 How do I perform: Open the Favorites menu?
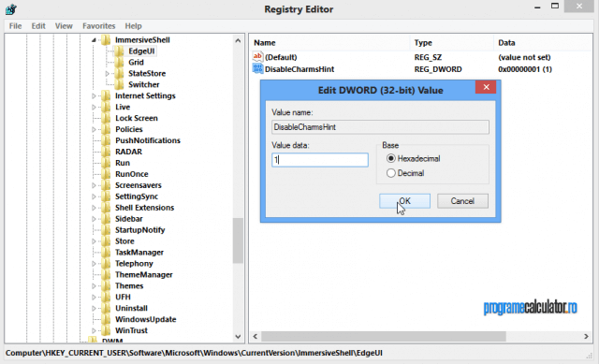tap(98, 26)
